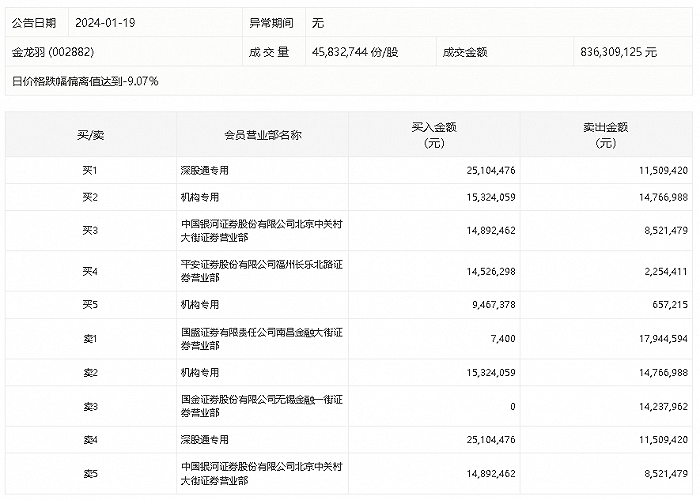Click the 成交量 figure 45,832,744 份/股
This screenshot has width=700, height=500.
(355, 51)
